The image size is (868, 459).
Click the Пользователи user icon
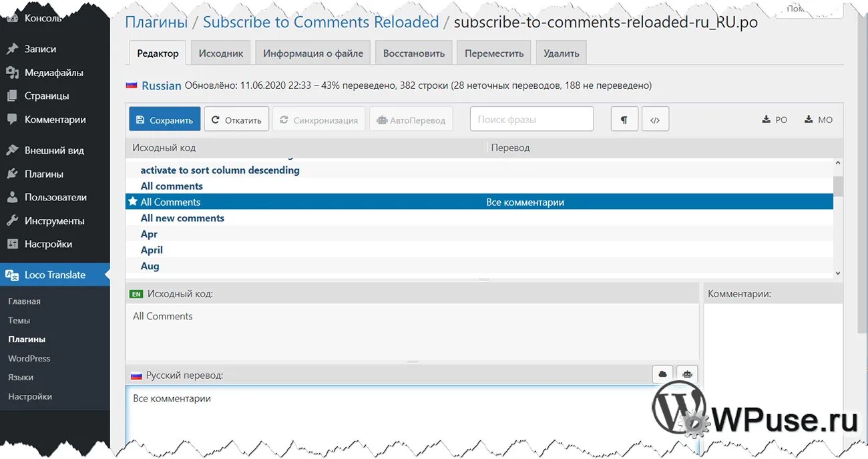[12, 197]
